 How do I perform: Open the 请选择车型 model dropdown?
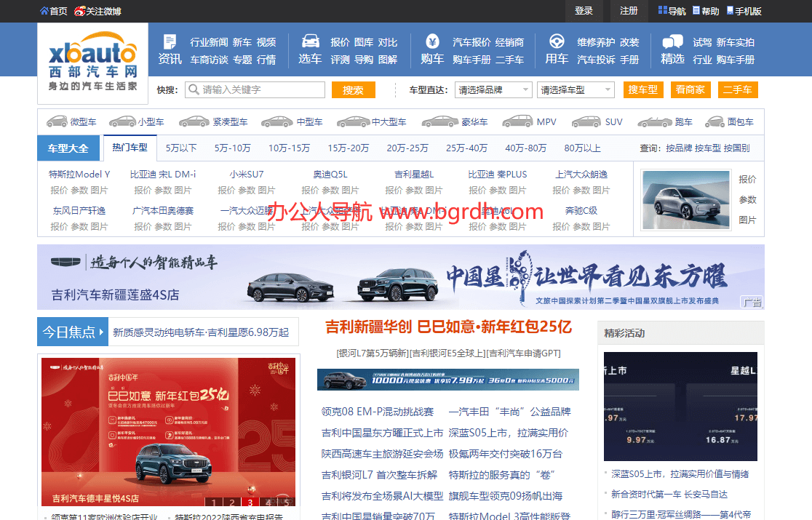575,90
